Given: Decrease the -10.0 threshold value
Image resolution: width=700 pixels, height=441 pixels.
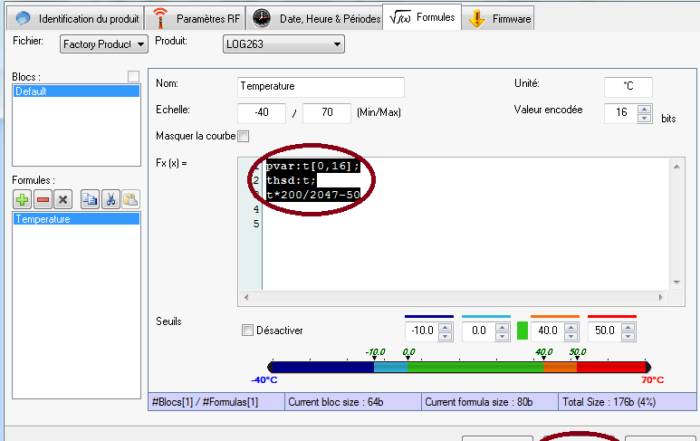Looking at the screenshot, I should [445, 336].
